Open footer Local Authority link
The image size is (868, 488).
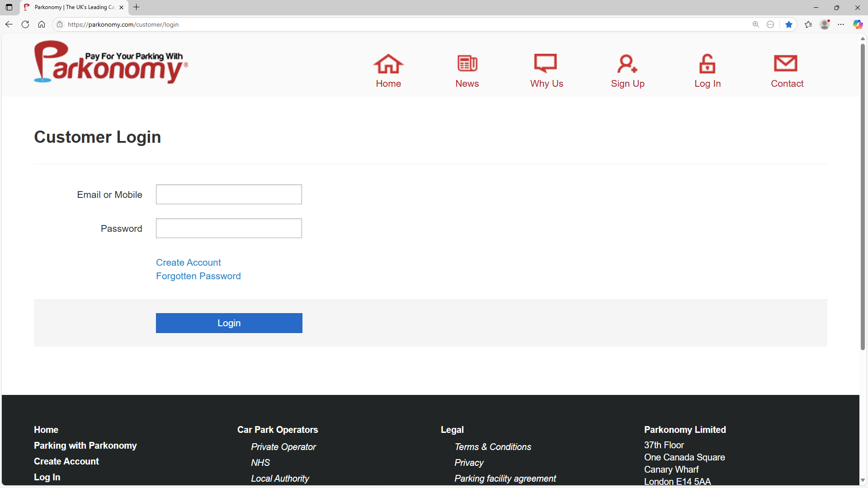280,479
